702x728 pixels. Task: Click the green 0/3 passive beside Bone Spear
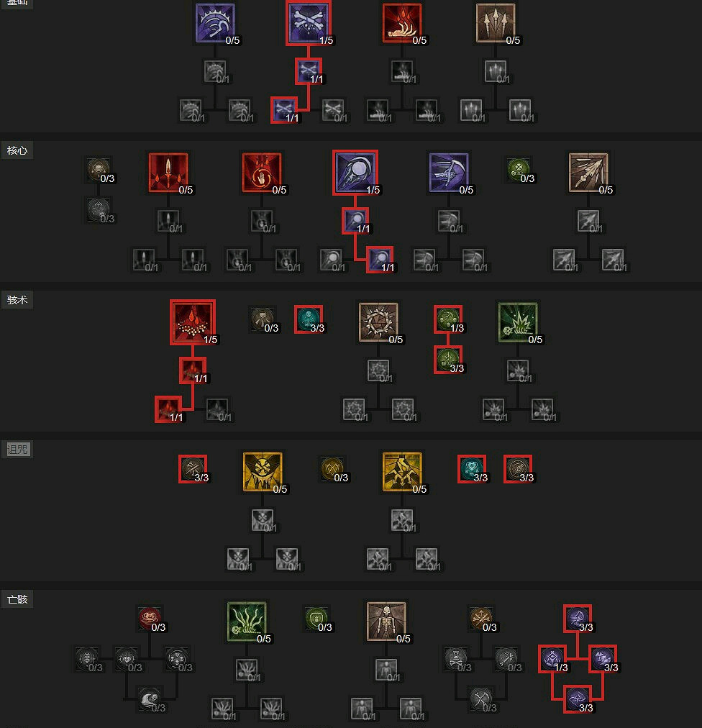[x=518, y=170]
